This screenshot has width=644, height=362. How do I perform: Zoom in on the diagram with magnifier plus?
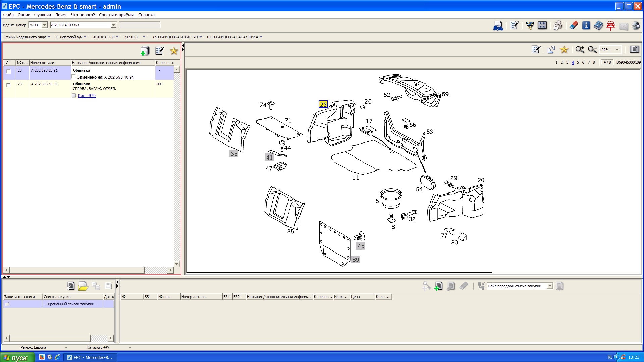580,50
